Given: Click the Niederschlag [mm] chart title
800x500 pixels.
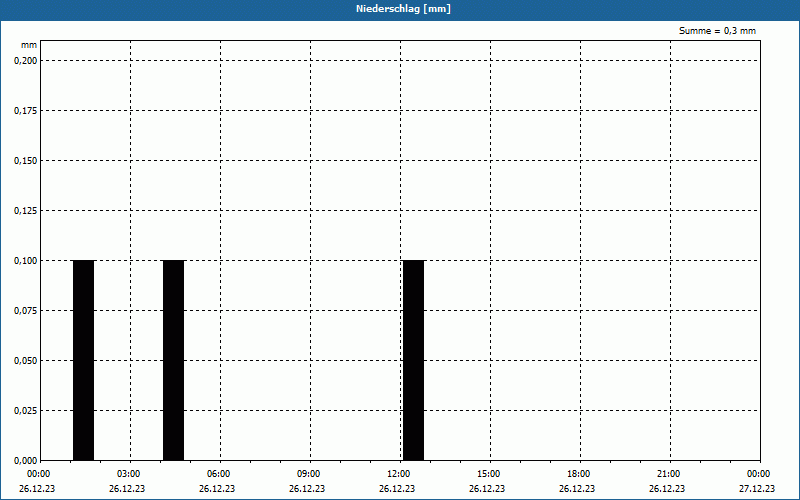Looking at the screenshot, I should click(403, 9).
